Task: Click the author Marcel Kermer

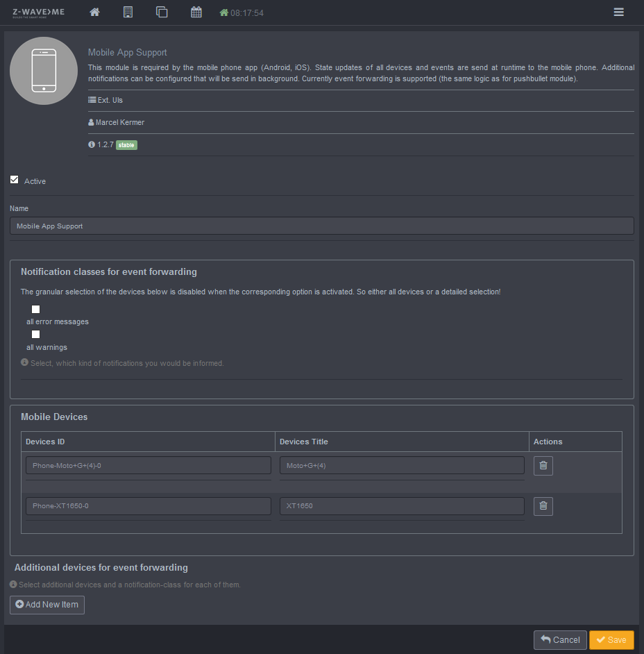Action: (x=119, y=122)
